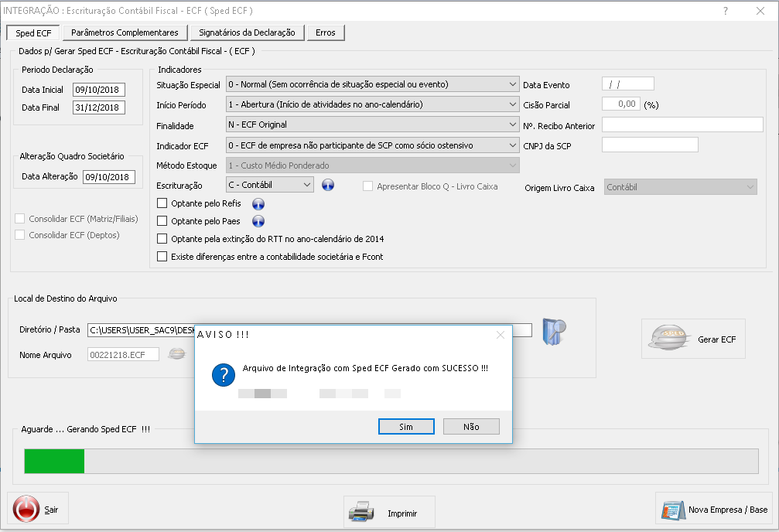Click the red power Sair icon
This screenshot has width=779, height=532.
26,510
